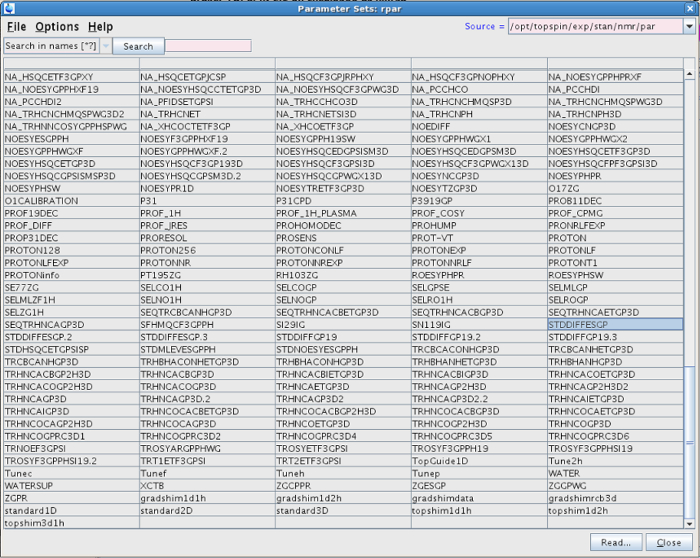Select the PT195ZG parameter set

click(207, 275)
